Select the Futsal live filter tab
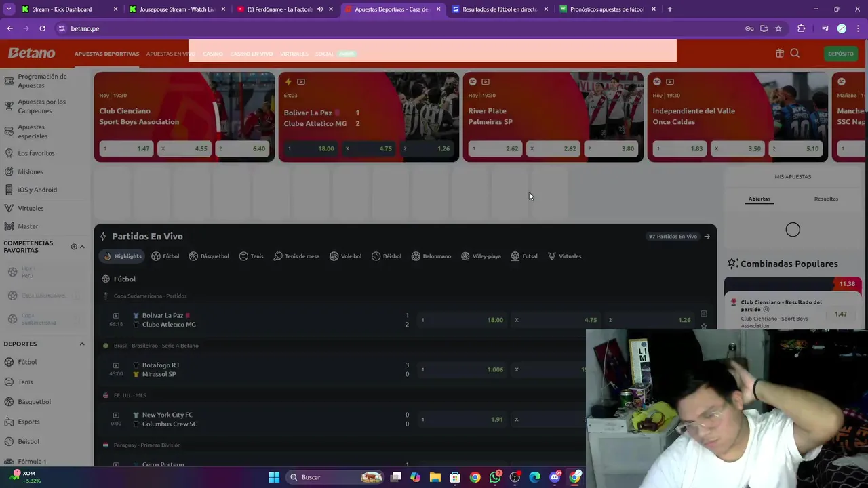Image resolution: width=868 pixels, height=488 pixels. point(524,256)
